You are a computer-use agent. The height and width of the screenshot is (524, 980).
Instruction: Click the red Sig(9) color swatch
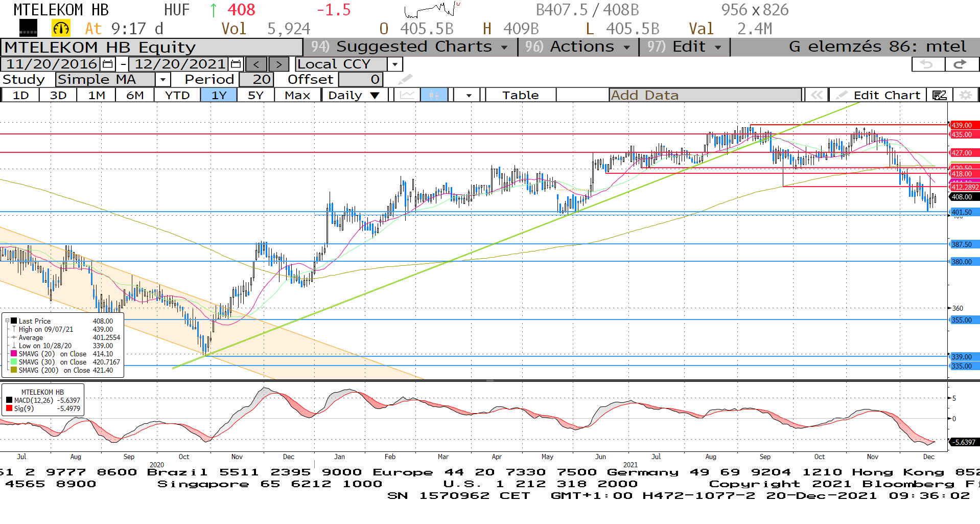pyautogui.click(x=9, y=408)
